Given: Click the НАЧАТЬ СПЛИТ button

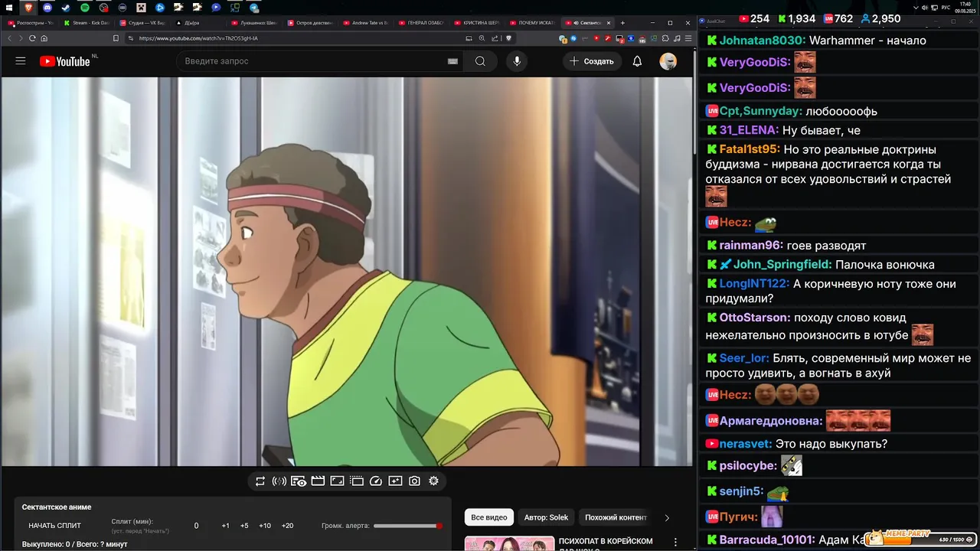Looking at the screenshot, I should pyautogui.click(x=55, y=526).
